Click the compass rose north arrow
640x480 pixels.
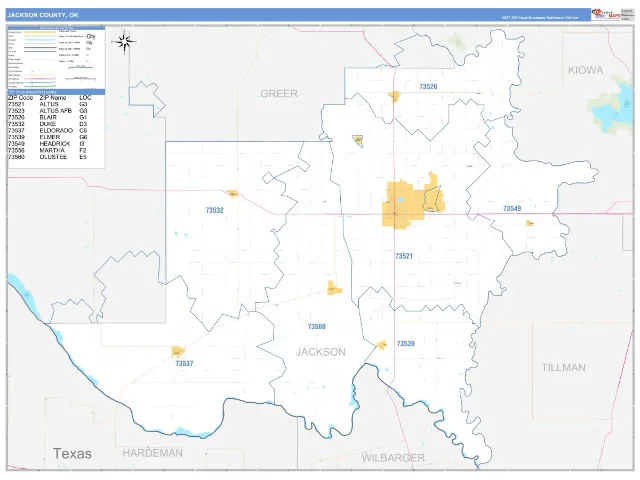coord(124,41)
